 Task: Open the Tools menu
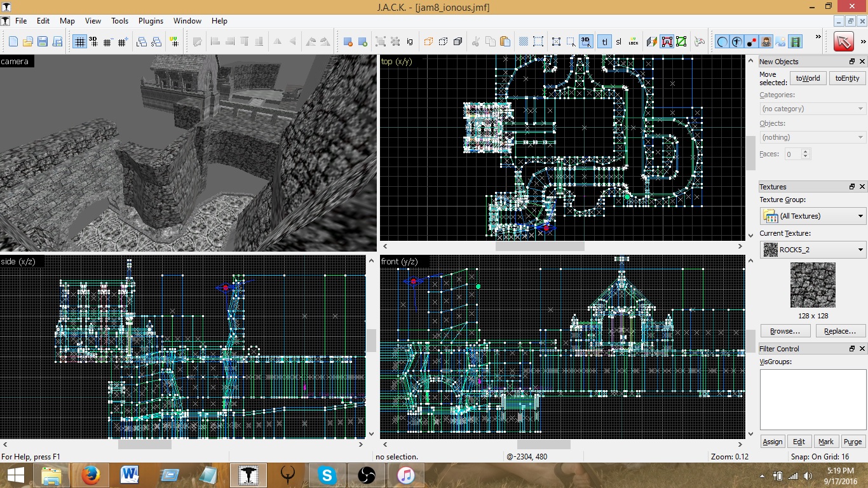pos(119,21)
